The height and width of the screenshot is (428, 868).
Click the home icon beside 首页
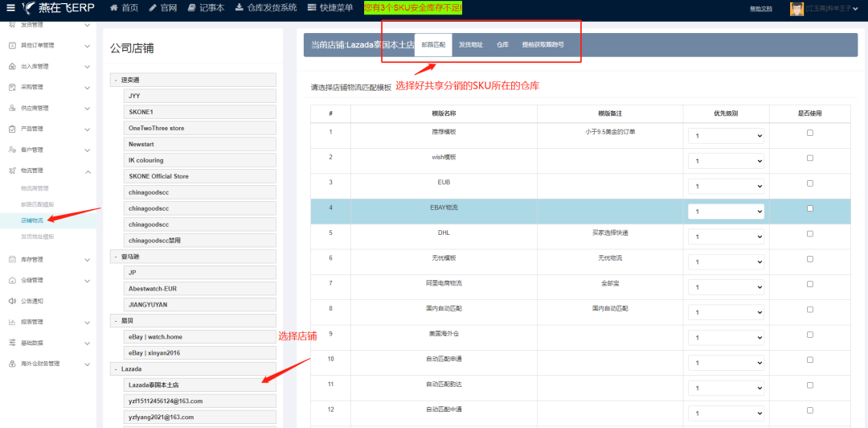pos(114,8)
